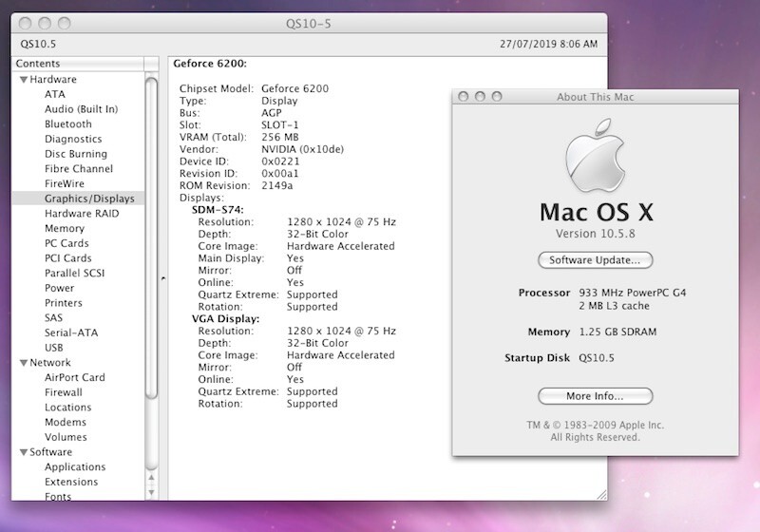Select Disc Burning in the sidebar
Viewport: 760px width, 532px height.
[x=76, y=154]
